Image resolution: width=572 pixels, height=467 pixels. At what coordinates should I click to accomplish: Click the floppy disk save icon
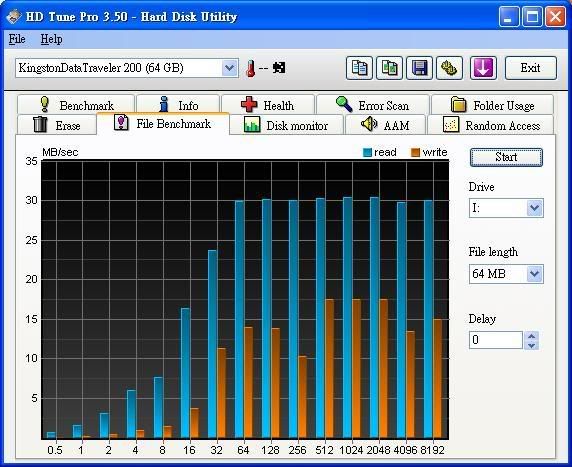[419, 68]
